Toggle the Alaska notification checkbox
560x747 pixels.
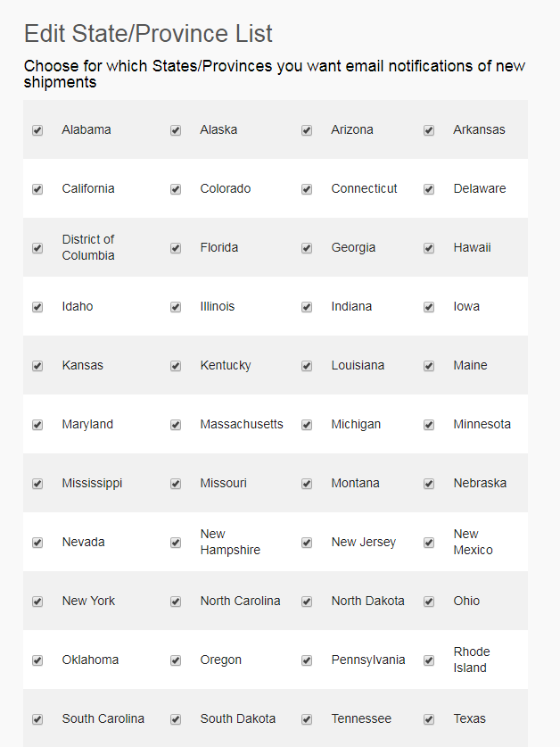176,130
